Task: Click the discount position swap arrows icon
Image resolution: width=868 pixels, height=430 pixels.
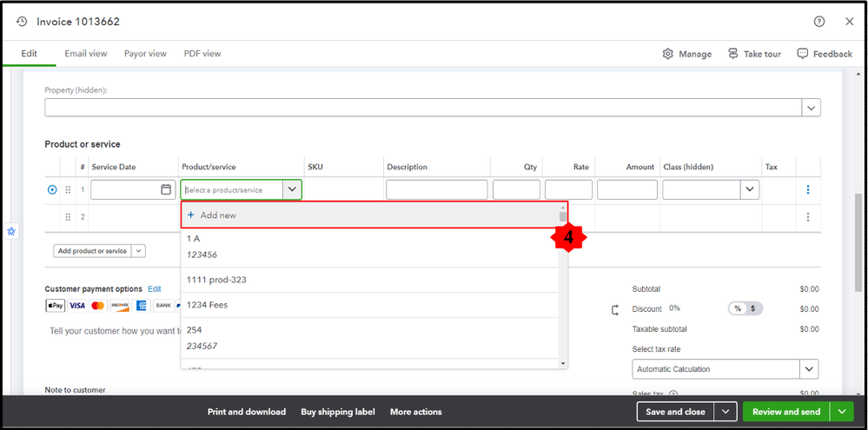Action: pos(615,310)
